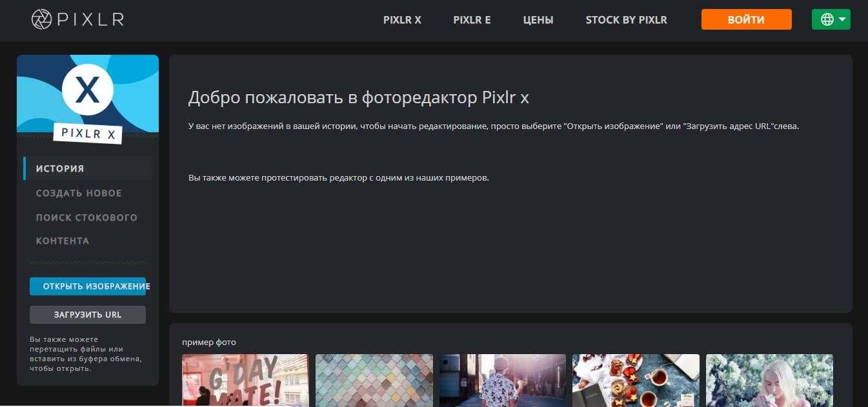Click the round X badge in sidebar
Image resolution: width=868 pixels, height=407 pixels.
[x=88, y=90]
